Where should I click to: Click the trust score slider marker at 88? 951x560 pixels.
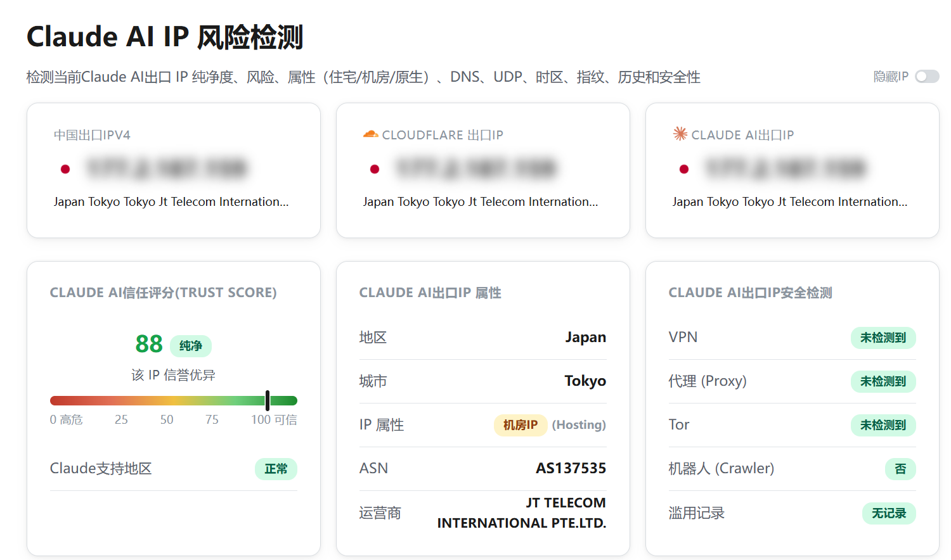click(x=268, y=400)
